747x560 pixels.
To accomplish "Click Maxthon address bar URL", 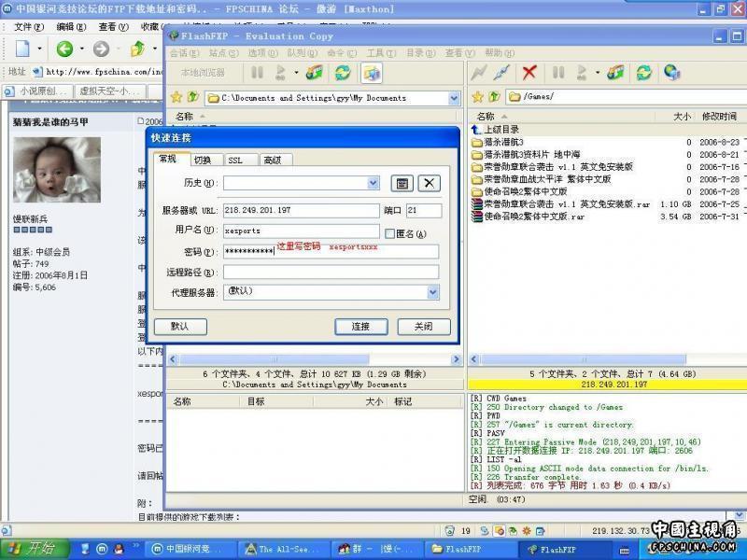I will (104, 72).
